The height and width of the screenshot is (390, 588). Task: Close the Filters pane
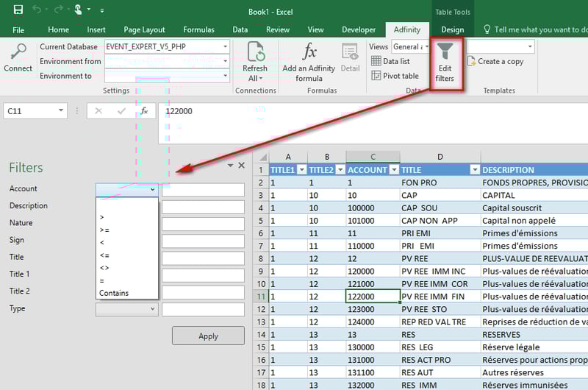click(x=241, y=166)
